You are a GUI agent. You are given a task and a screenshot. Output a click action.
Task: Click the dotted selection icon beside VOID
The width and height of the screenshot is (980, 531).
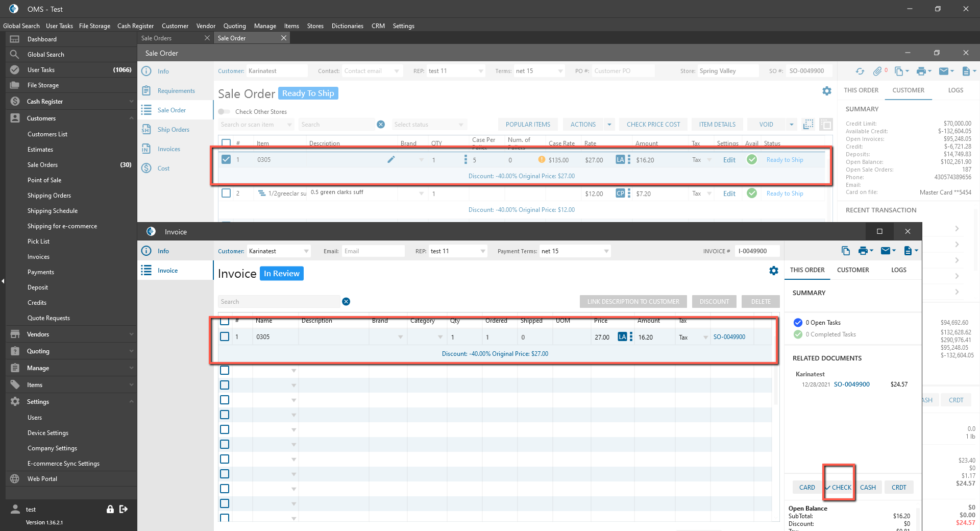(808, 125)
